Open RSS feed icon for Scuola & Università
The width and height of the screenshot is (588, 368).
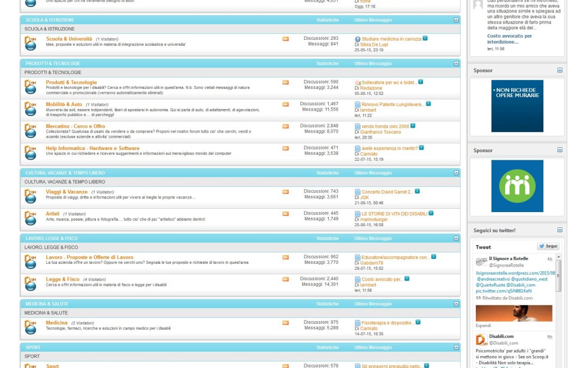[285, 39]
